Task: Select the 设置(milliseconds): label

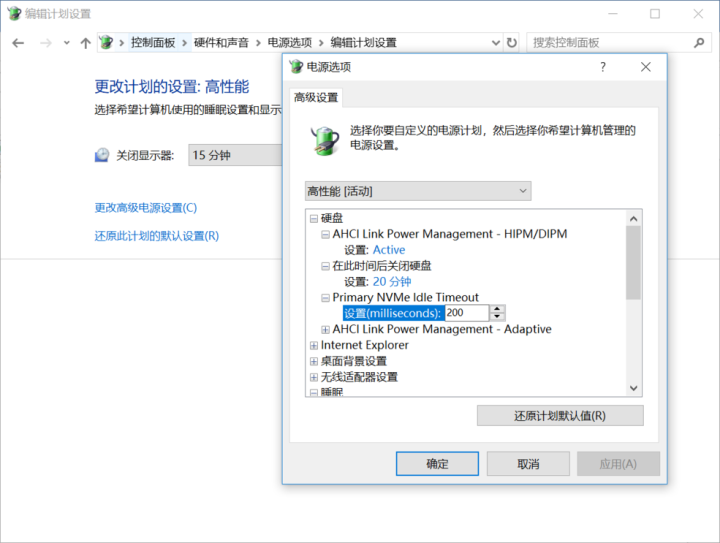Action: tap(393, 313)
